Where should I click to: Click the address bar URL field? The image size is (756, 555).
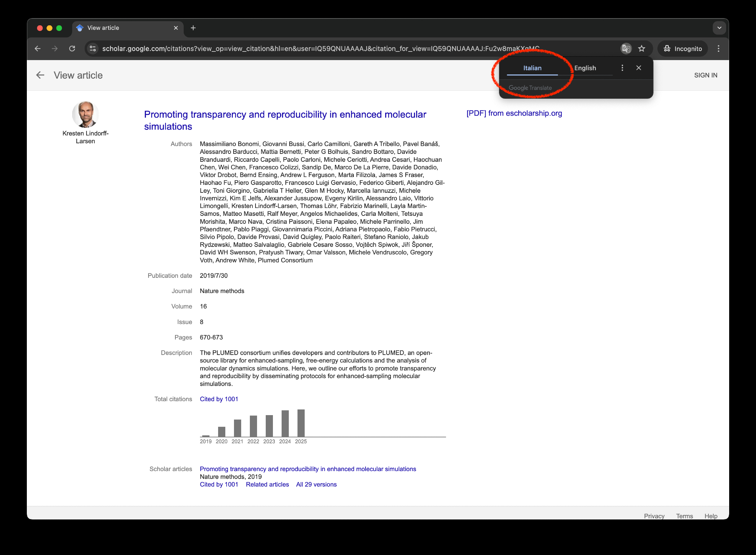click(x=321, y=48)
